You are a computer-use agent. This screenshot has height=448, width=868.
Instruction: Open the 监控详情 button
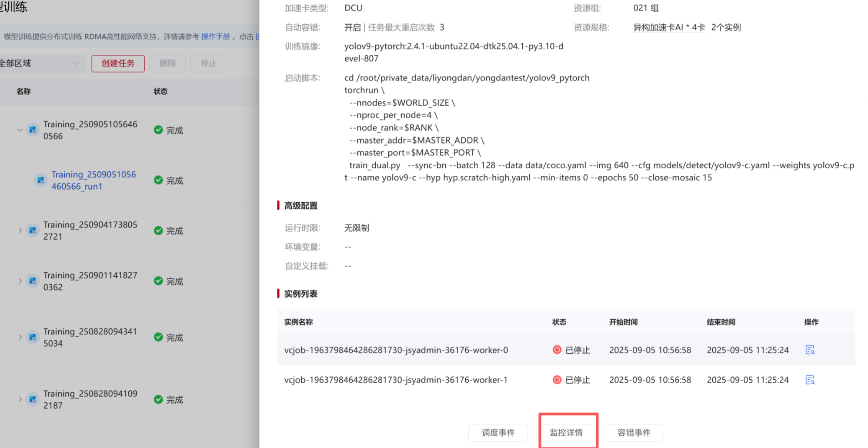point(566,432)
